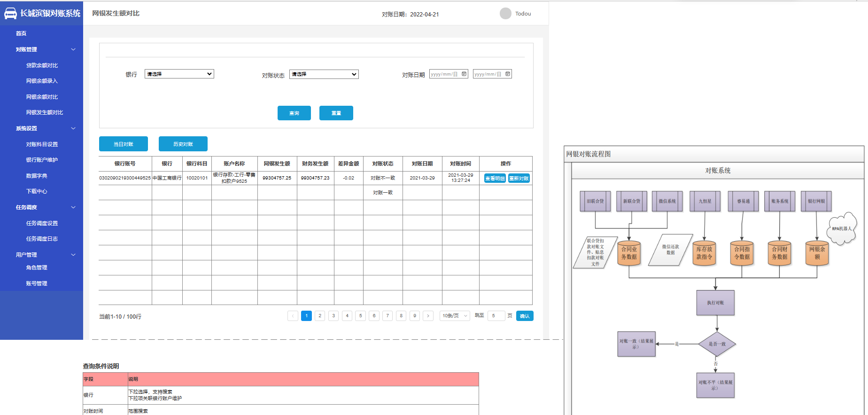868x415 pixels.
Task: Open the 10条/页 page size dropdown
Action: pos(455,316)
